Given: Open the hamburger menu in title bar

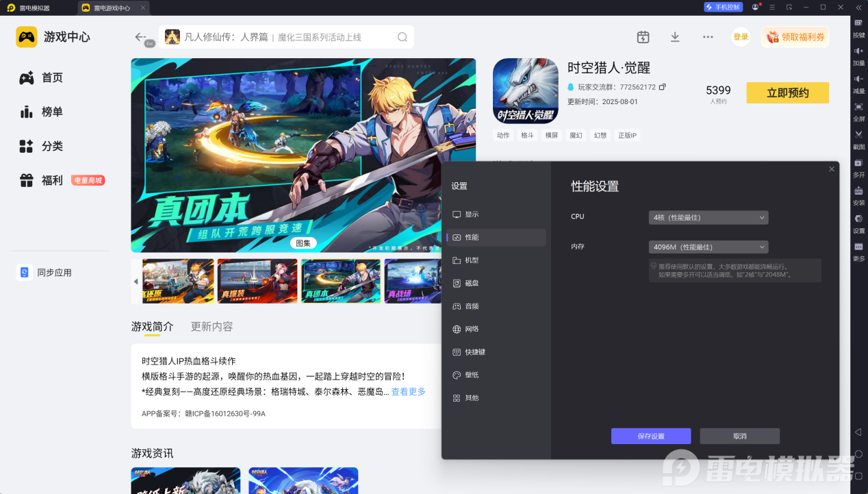Looking at the screenshot, I should [772, 7].
